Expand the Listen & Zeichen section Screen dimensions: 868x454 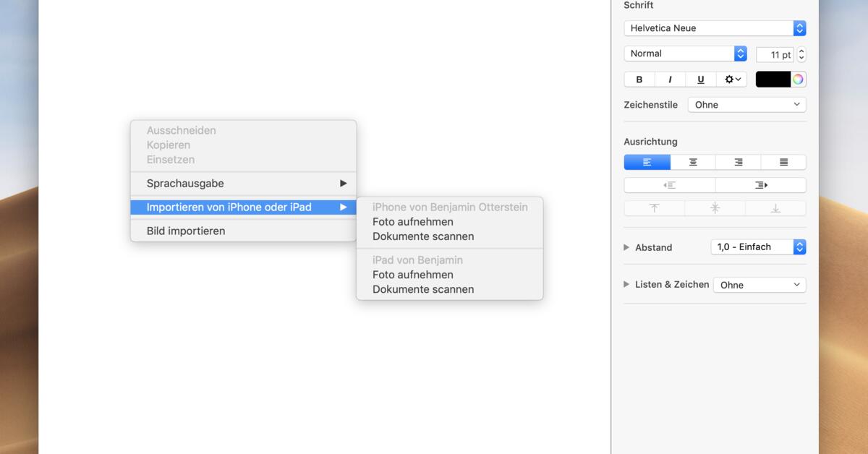[626, 284]
